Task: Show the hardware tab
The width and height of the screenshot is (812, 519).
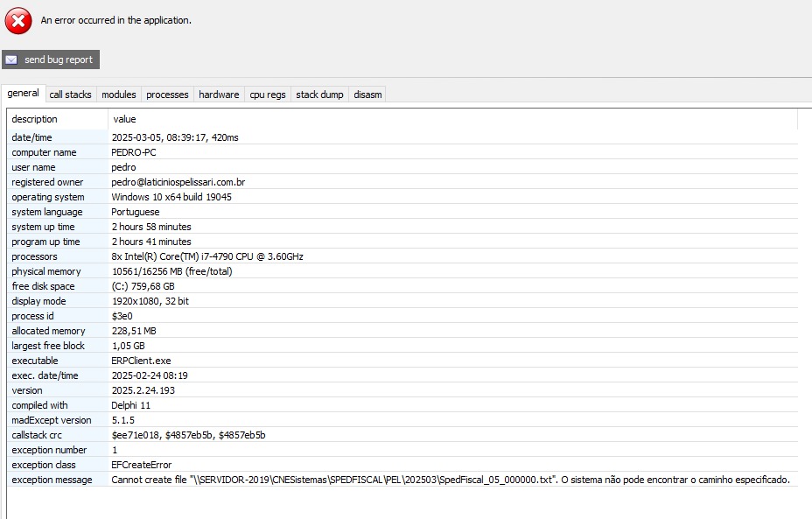Action: pyautogui.click(x=219, y=95)
